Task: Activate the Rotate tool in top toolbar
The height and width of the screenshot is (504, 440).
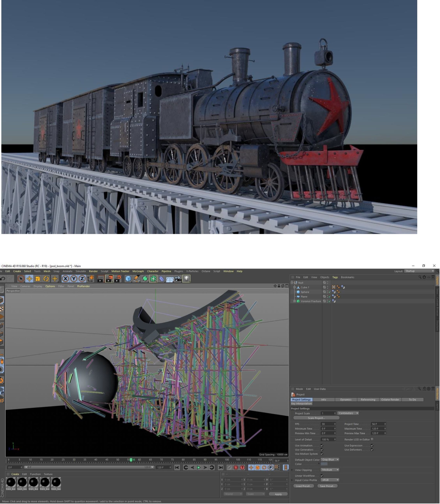Action: [46, 279]
